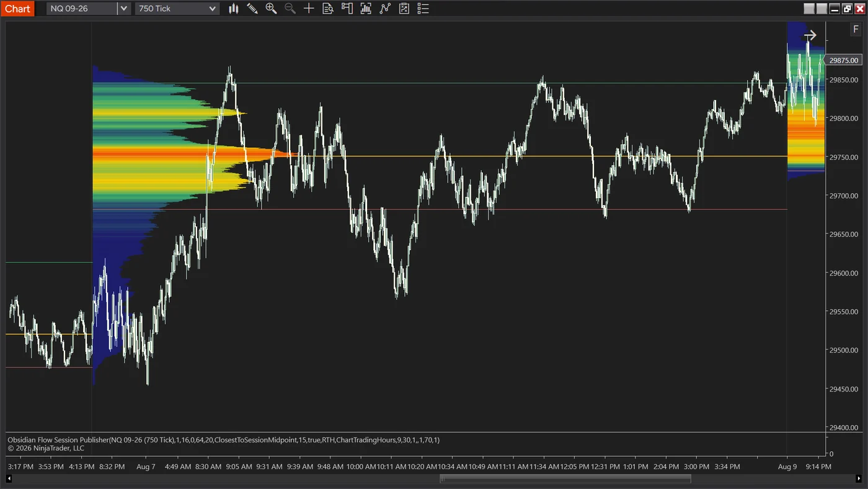The width and height of the screenshot is (868, 489).
Task: Click the 9:05 AM time axis label
Action: point(239,467)
